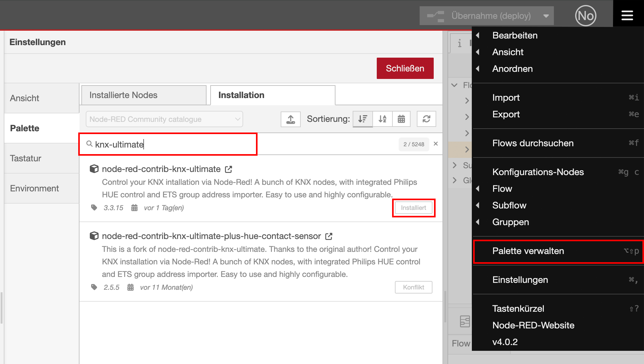
Task: Click the info tab icon in sidebar
Action: click(460, 43)
